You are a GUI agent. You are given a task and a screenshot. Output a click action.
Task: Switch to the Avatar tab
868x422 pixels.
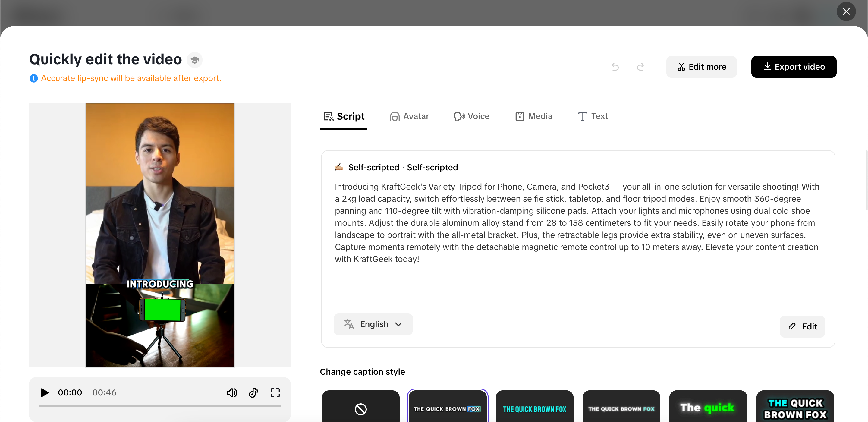[409, 116]
